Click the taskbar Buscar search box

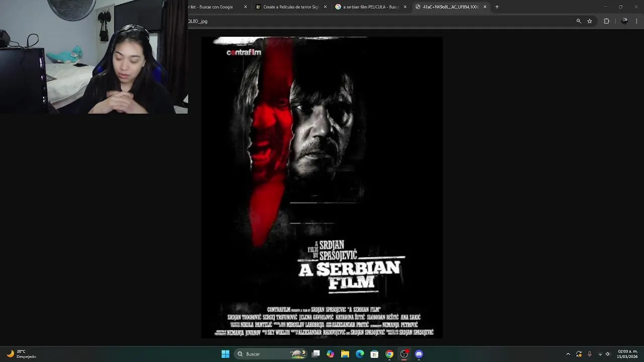[271, 354]
